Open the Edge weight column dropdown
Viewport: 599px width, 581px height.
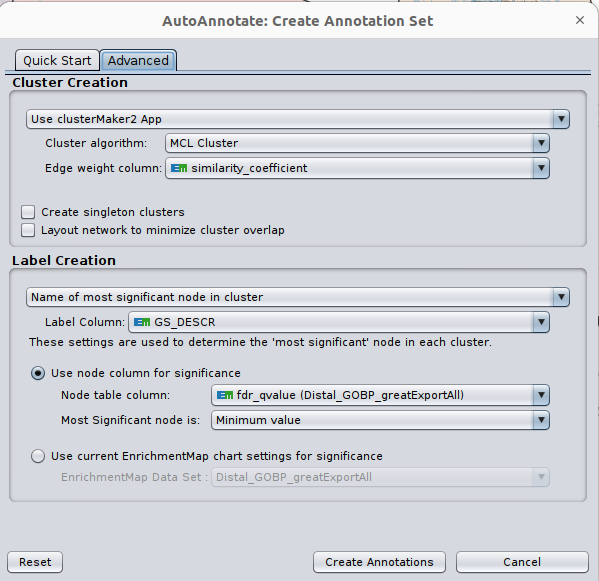pyautogui.click(x=357, y=168)
